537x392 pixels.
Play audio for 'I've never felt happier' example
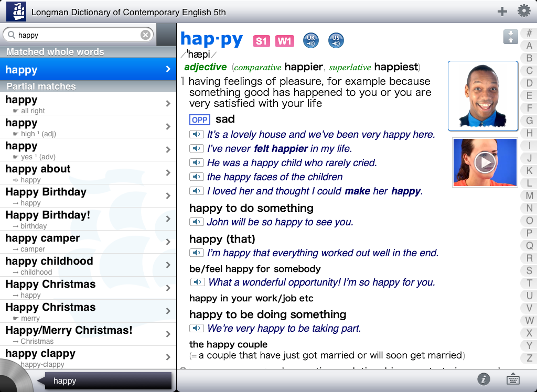point(197,149)
